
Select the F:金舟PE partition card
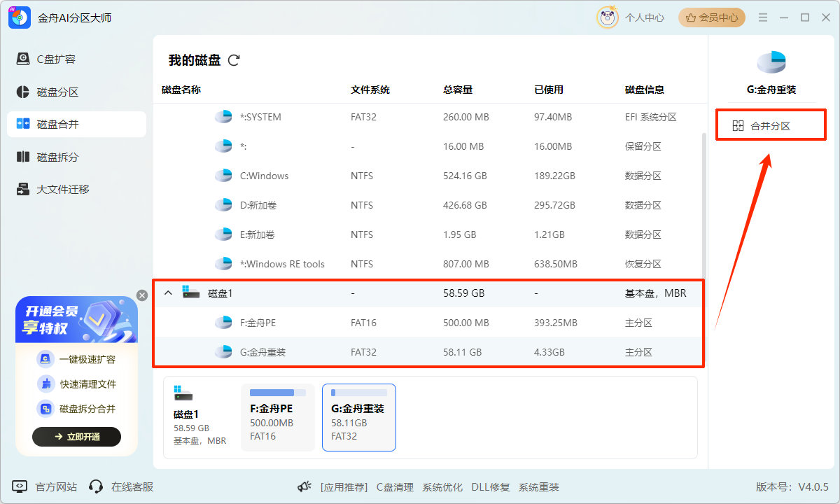277,417
